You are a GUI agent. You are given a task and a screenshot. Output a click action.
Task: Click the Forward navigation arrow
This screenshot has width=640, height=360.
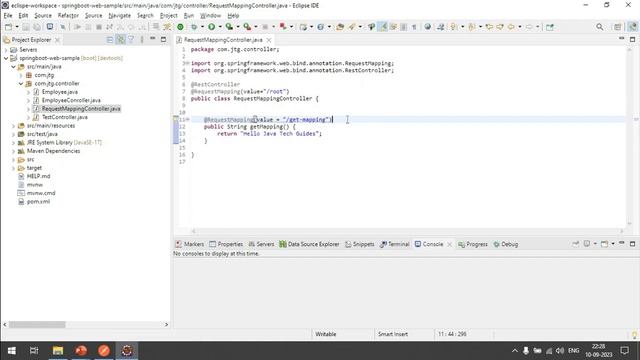tap(529, 27)
